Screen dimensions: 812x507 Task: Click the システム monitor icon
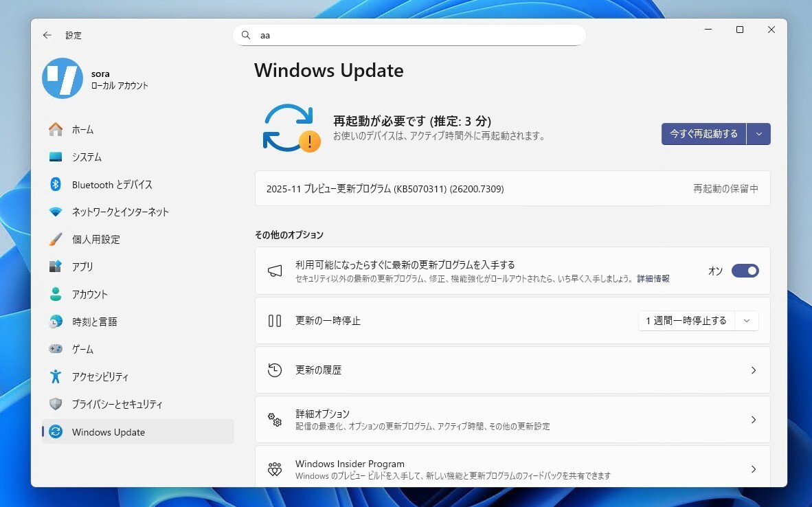coord(56,157)
